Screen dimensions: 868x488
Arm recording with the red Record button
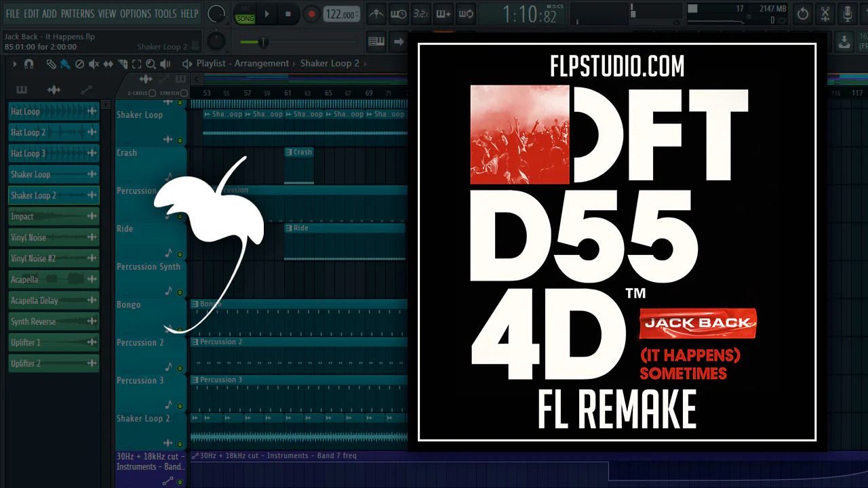click(x=311, y=14)
